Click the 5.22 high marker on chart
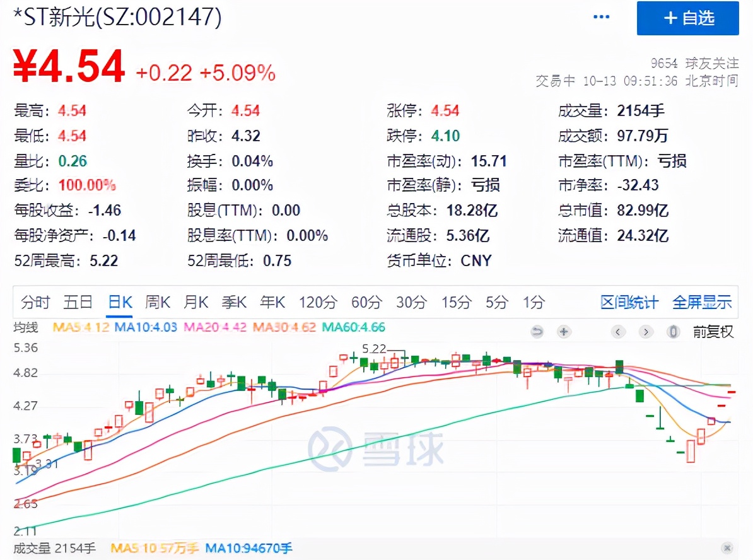The image size is (753, 560). coord(374,349)
